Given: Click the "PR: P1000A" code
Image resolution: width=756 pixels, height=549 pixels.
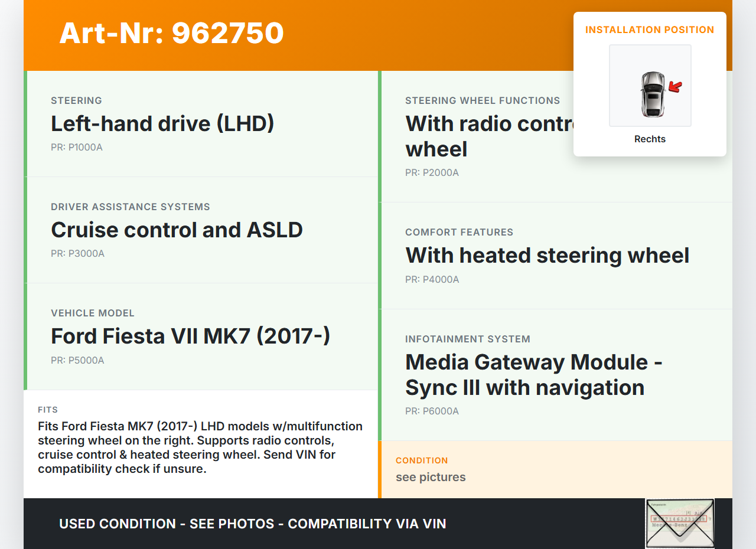Looking at the screenshot, I should coord(77,147).
